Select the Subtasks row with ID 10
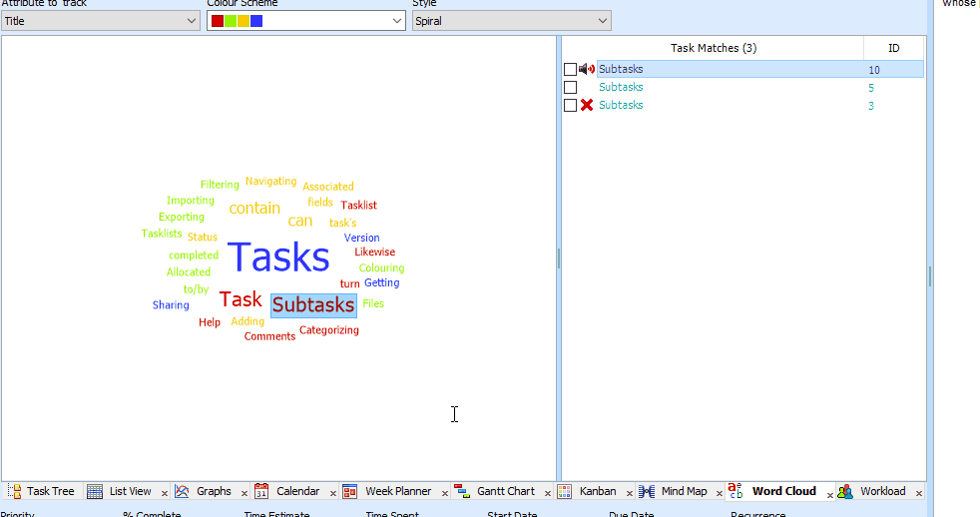Image resolution: width=980 pixels, height=517 pixels. (x=760, y=70)
